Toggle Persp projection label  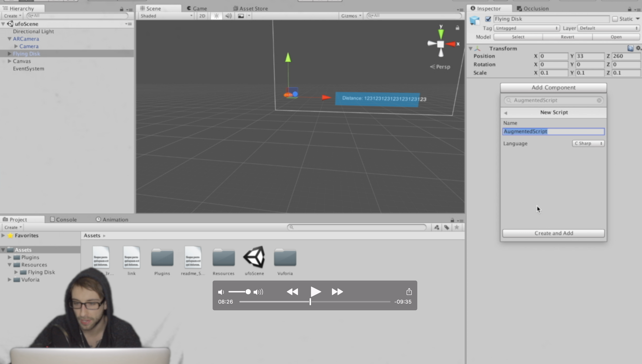(x=440, y=67)
